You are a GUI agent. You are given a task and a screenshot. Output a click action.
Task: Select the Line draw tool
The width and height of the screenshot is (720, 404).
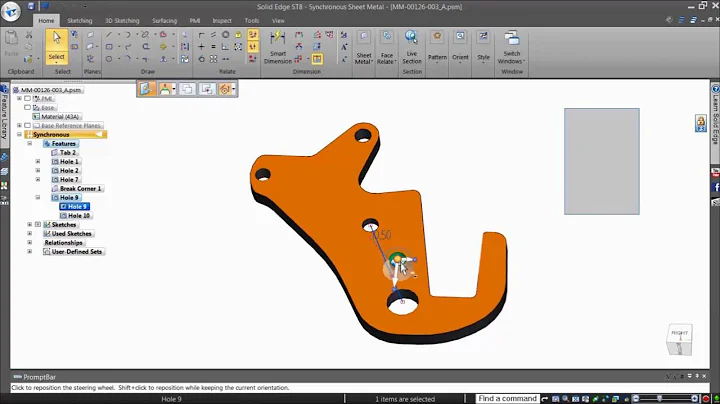click(x=109, y=35)
